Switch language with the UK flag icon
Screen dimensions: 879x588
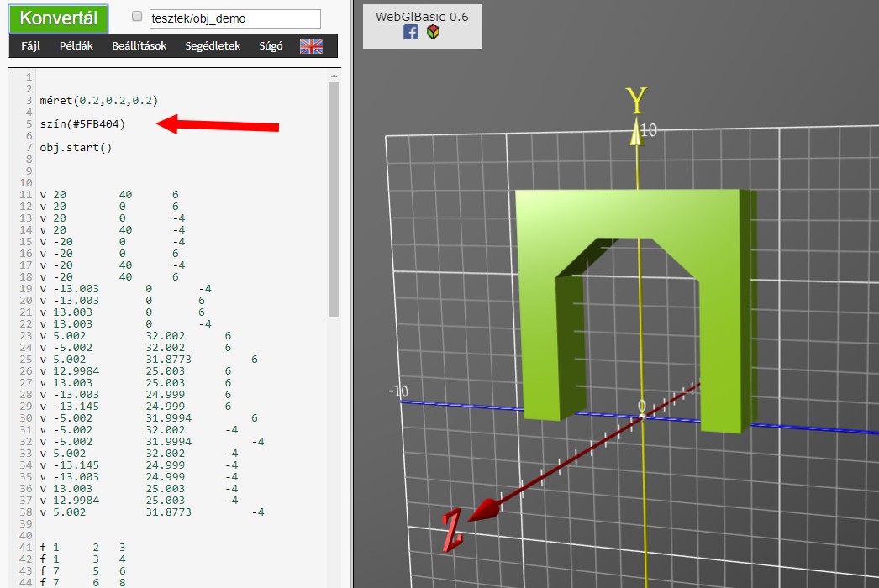point(311,46)
